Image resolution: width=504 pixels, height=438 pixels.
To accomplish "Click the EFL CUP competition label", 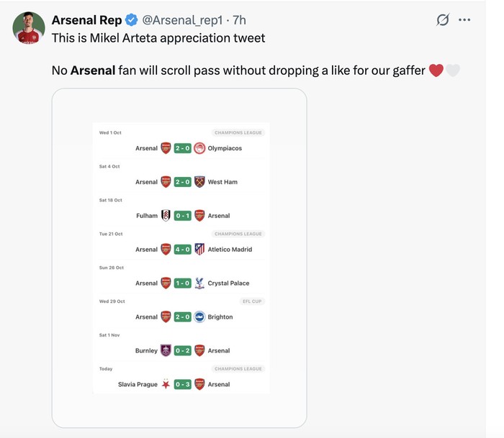I will tap(253, 301).
